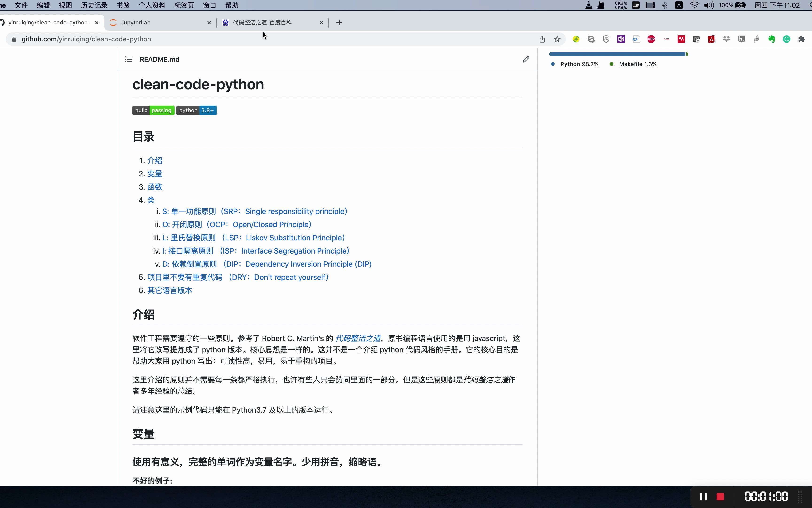Pause the screen recording

pyautogui.click(x=703, y=496)
